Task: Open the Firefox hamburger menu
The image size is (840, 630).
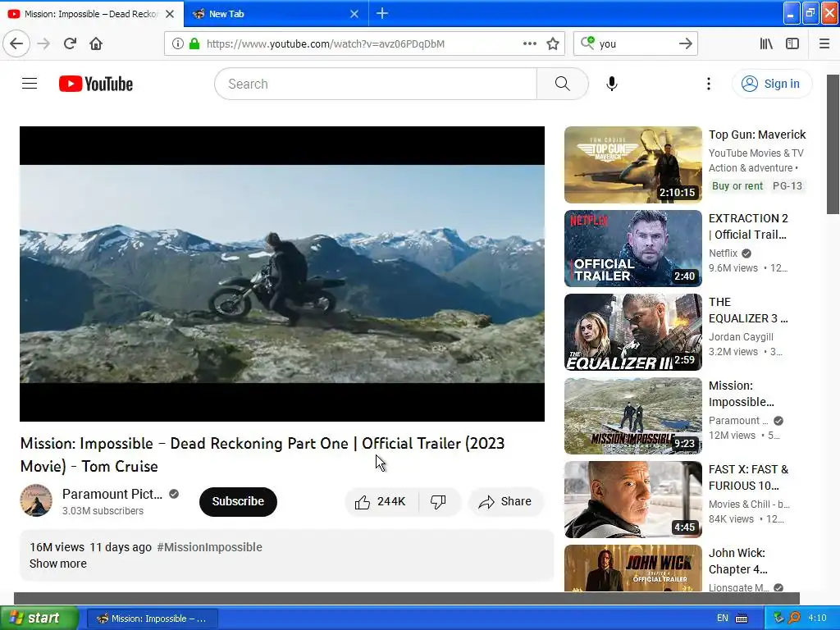Action: 824,43
